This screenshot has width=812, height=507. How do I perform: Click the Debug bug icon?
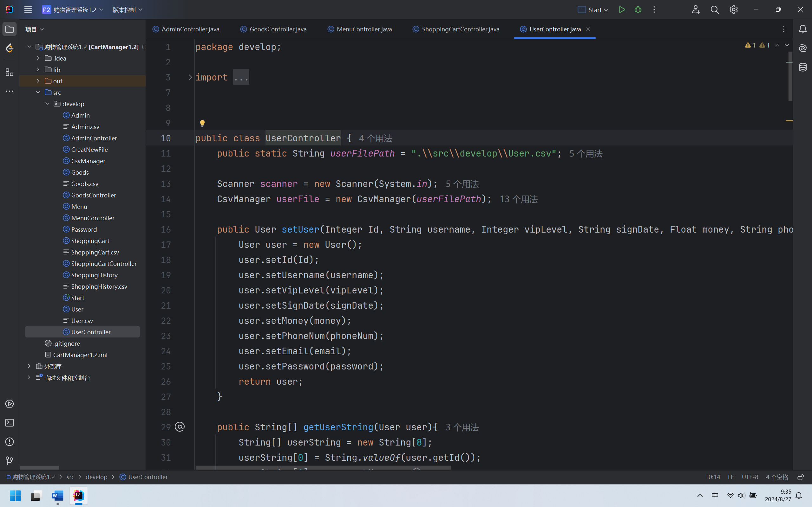(638, 10)
